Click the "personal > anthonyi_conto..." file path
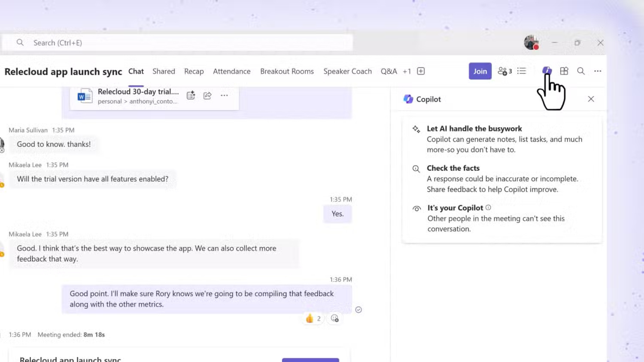The image size is (644, 362). pos(138,102)
